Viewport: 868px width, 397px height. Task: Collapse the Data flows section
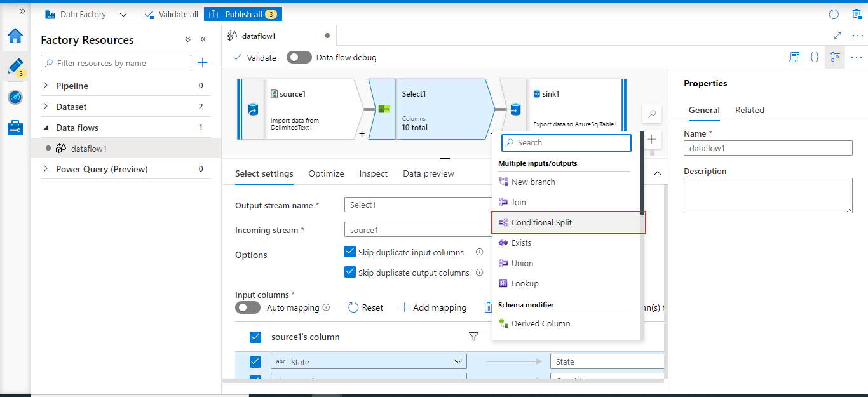click(45, 128)
